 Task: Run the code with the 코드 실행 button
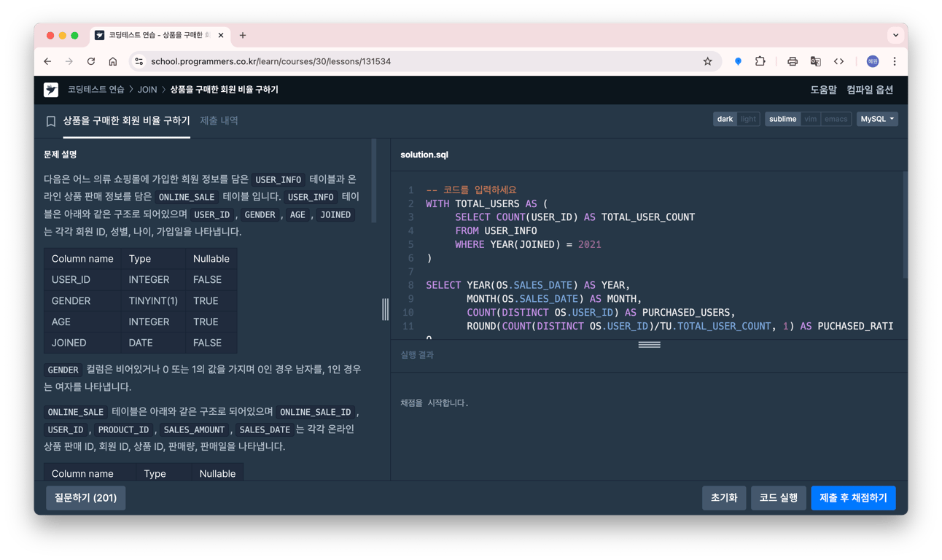[x=778, y=497]
